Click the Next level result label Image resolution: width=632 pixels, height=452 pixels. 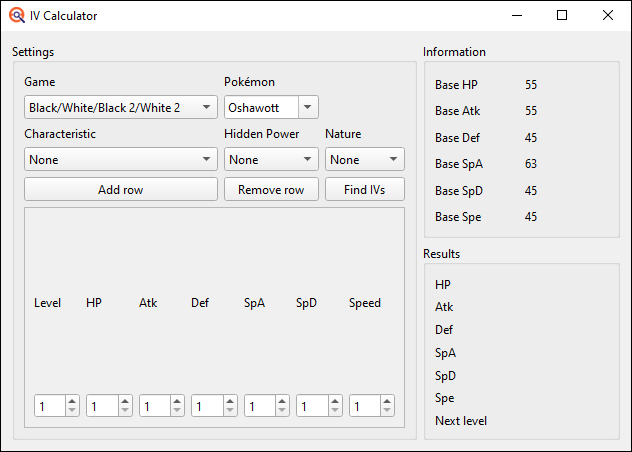[x=461, y=421]
